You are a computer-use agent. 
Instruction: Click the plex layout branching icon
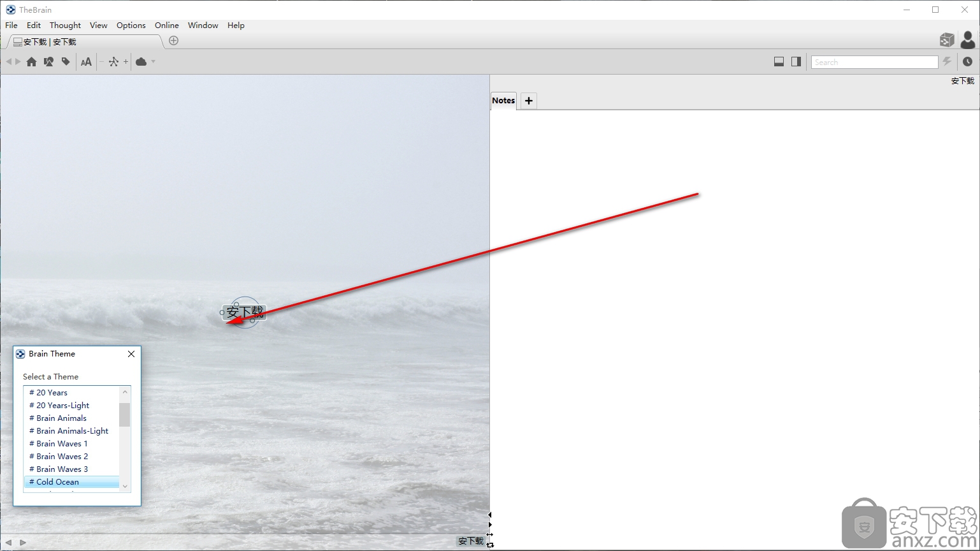tap(113, 62)
